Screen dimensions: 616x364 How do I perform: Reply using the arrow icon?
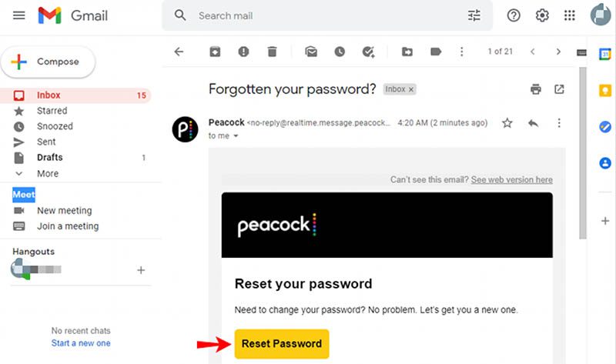tap(533, 123)
